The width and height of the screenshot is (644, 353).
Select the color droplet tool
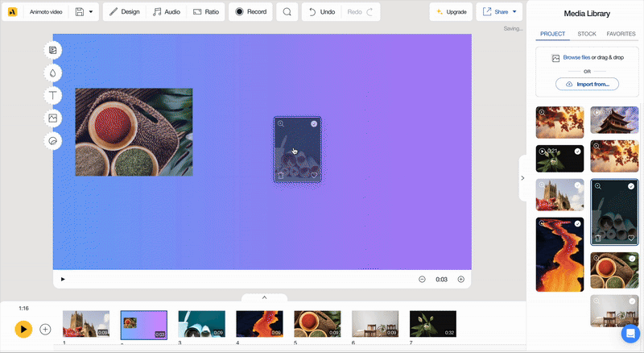[52, 73]
